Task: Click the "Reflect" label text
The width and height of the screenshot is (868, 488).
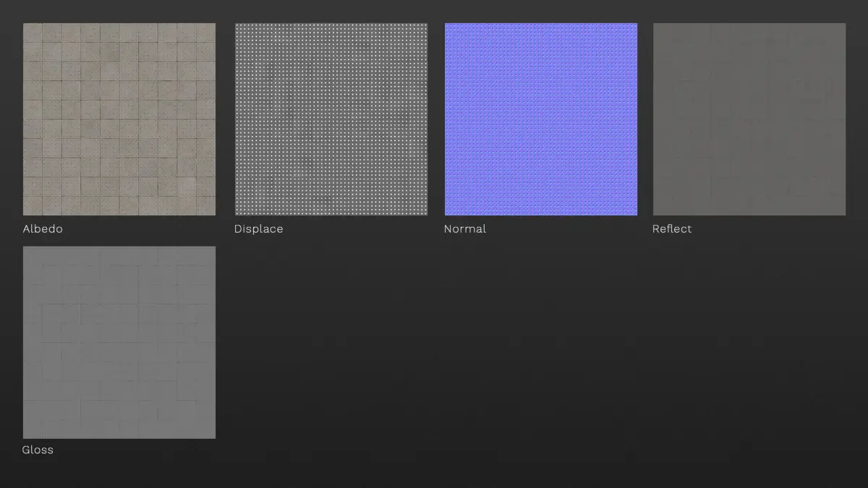Action: click(x=672, y=228)
